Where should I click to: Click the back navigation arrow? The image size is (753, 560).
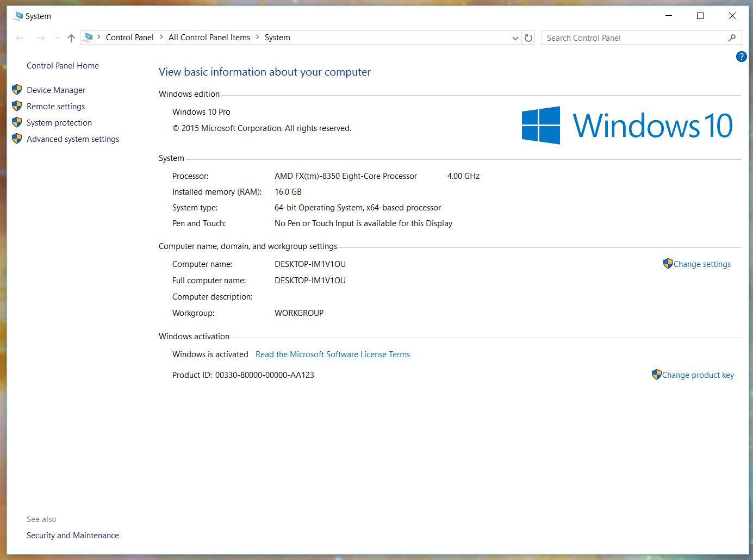click(20, 38)
